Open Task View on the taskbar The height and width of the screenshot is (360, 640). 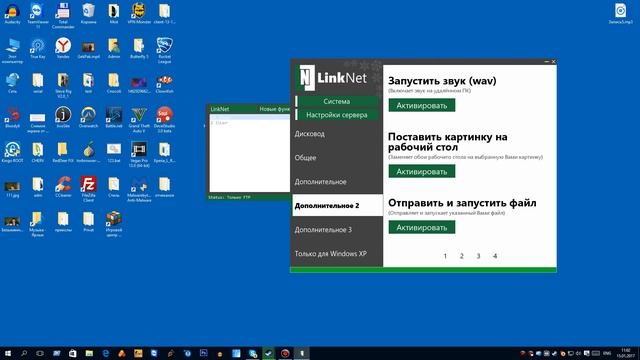[40, 353]
